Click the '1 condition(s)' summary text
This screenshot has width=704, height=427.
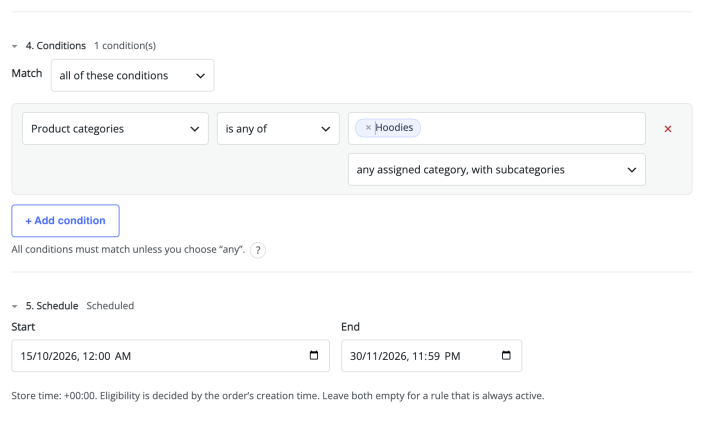tap(125, 46)
